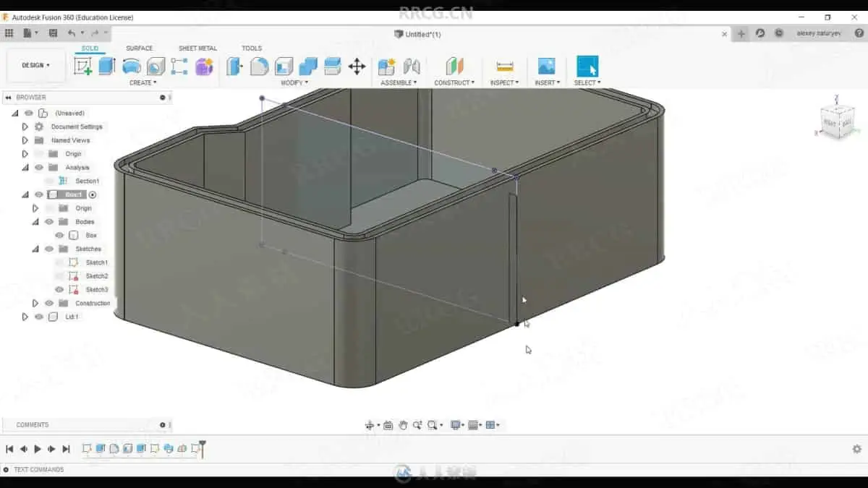Click the Save icon
The height and width of the screenshot is (488, 868).
point(53,33)
